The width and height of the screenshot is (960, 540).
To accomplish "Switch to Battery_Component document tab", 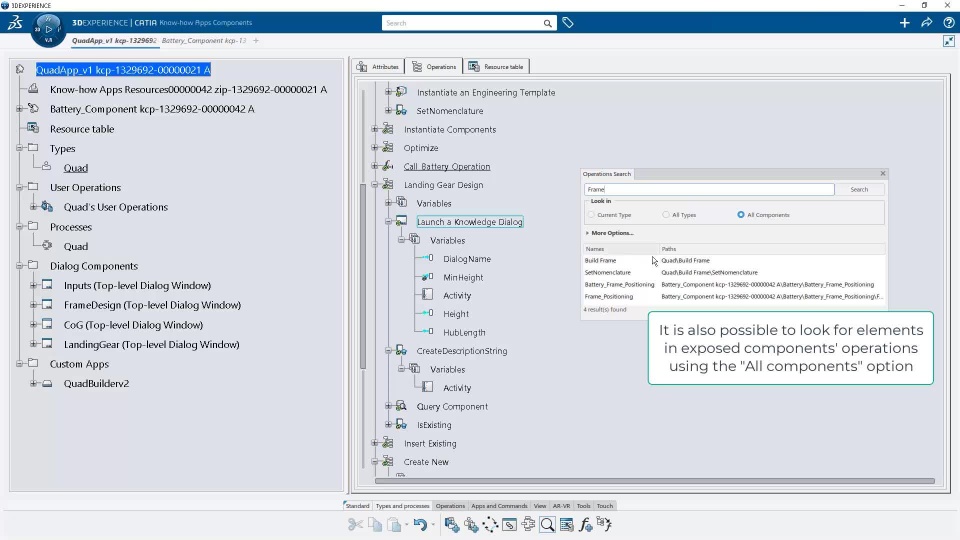I will [x=204, y=40].
